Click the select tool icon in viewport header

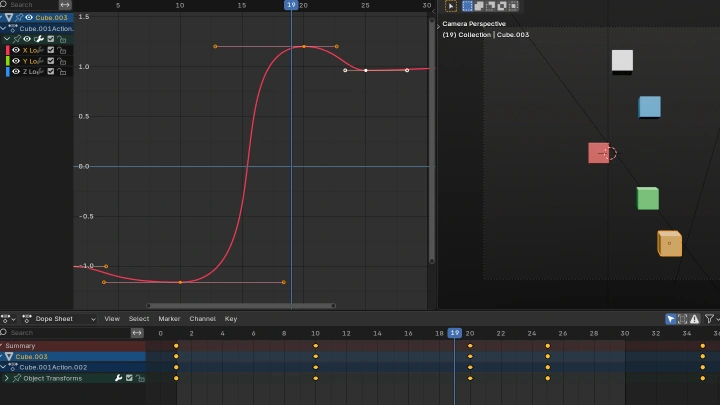(x=450, y=6)
